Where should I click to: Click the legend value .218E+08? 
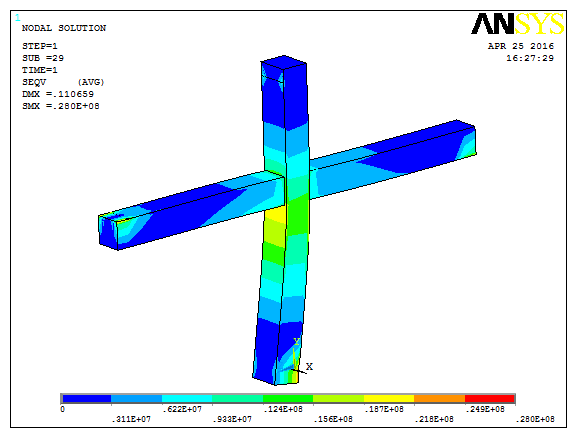click(x=434, y=419)
